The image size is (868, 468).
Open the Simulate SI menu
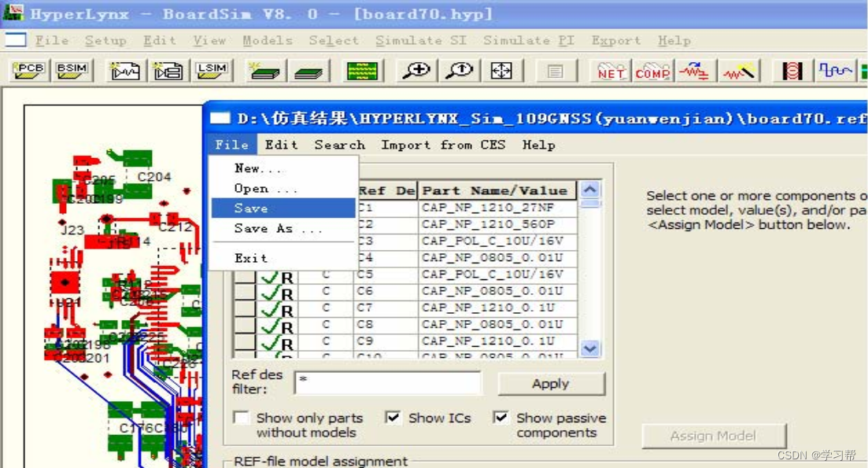(421, 40)
